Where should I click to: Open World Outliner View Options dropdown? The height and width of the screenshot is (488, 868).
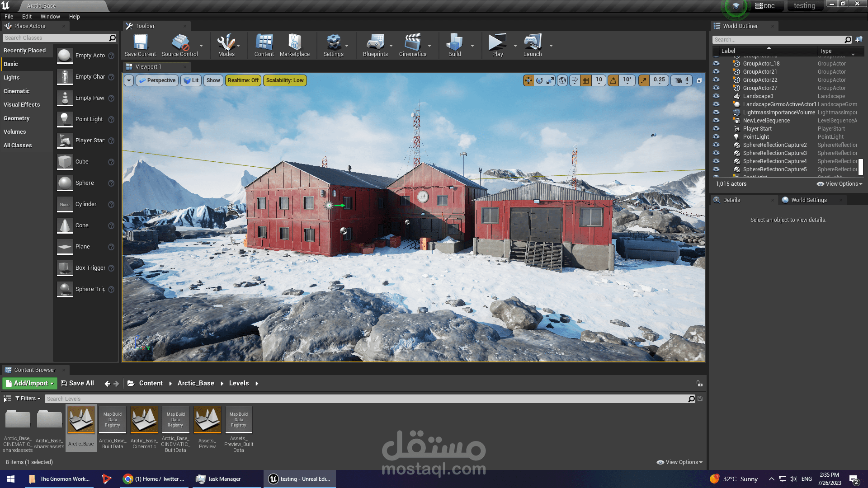840,184
